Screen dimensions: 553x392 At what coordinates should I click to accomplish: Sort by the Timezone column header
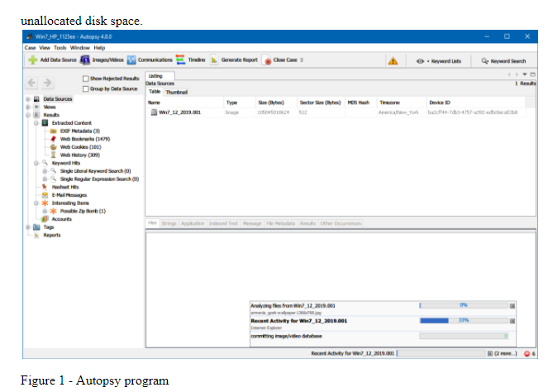(402, 103)
